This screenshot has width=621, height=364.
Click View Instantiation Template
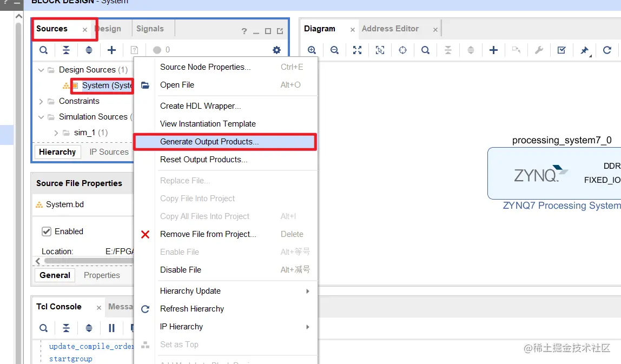click(x=226, y=124)
